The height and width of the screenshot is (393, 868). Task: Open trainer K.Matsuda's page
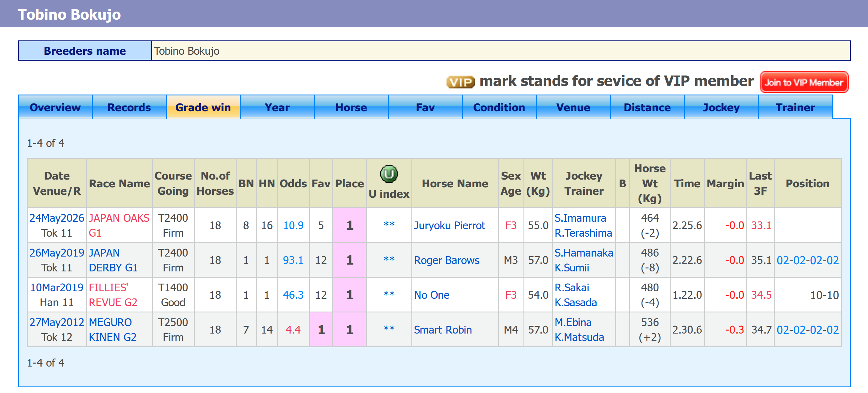tap(579, 337)
